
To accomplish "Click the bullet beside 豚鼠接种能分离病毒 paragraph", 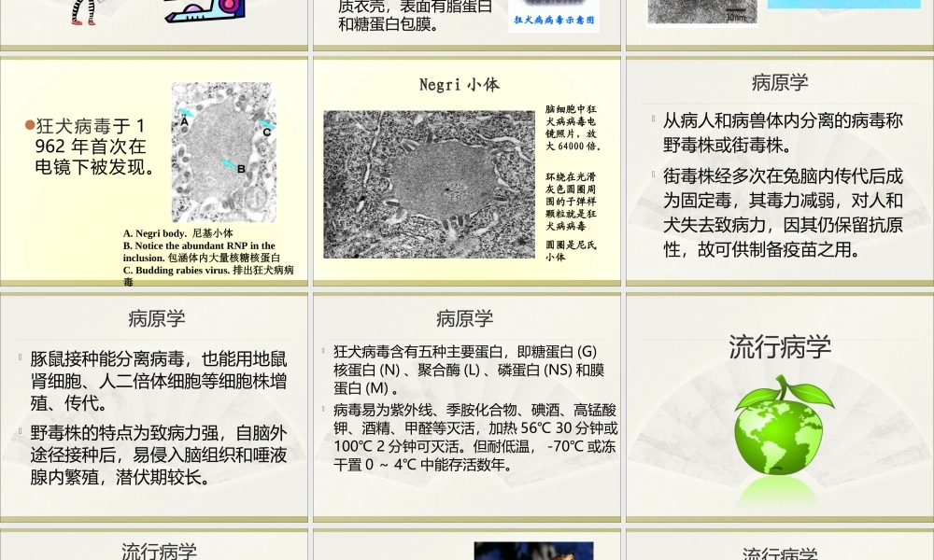I will (x=21, y=358).
